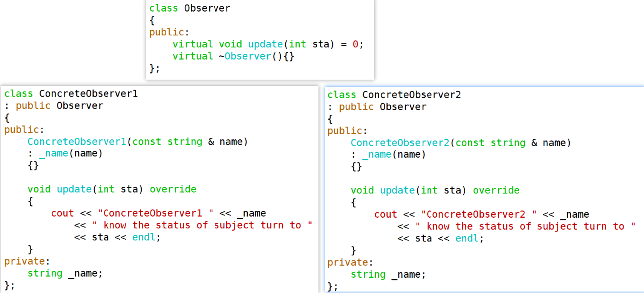This screenshot has height=293, width=644.
Task: Click the cout << "ConcreteObserver1 " line
Action: coord(158,213)
